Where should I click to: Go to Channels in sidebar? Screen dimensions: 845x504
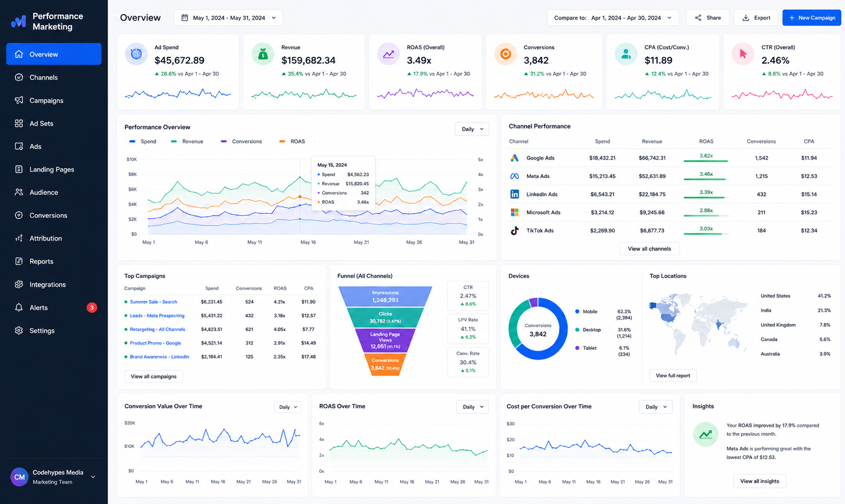click(54, 77)
